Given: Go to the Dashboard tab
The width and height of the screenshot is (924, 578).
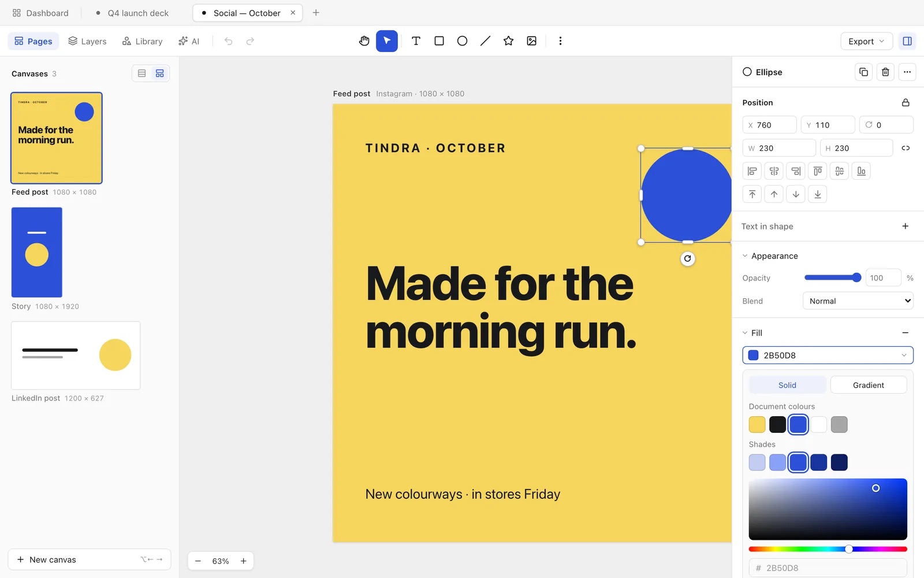Looking at the screenshot, I should point(40,13).
